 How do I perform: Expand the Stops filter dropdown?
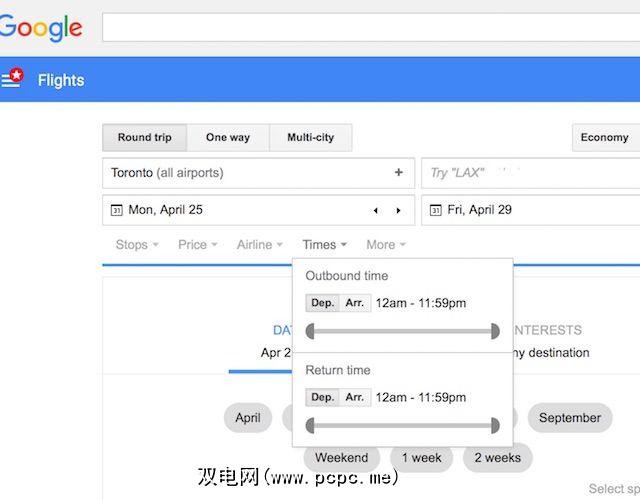coord(137,245)
